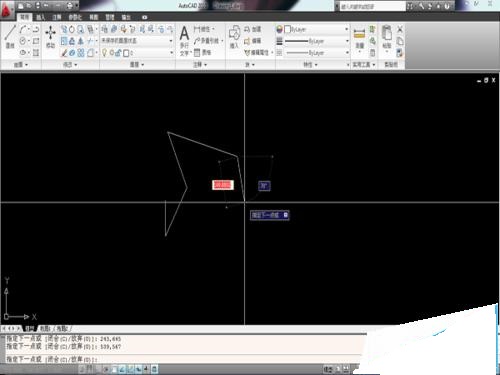Open the Layer Properties manager icon
The image size is (500, 375).
(105, 29)
